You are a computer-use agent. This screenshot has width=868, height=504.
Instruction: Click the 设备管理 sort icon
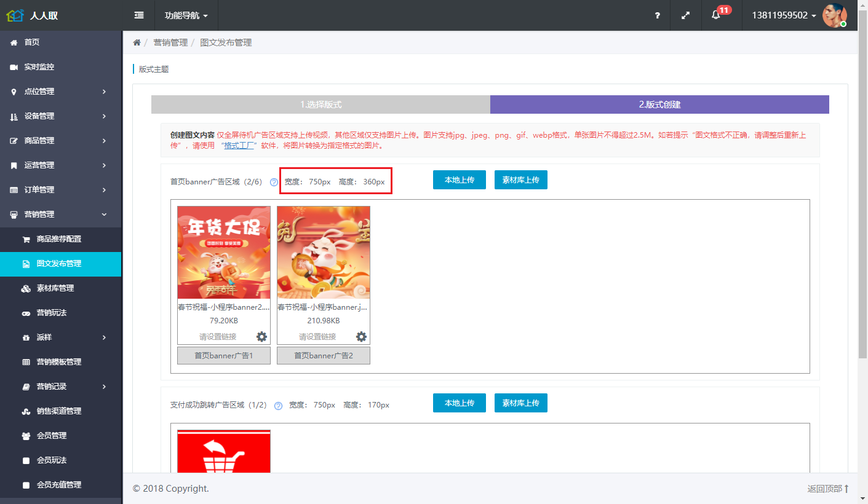tap(14, 116)
